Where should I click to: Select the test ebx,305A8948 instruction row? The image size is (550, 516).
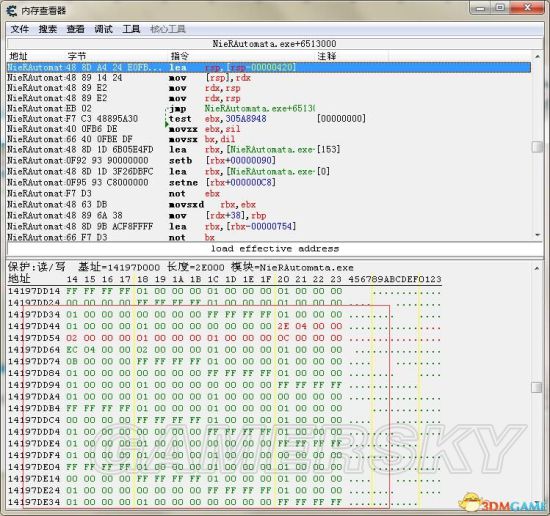point(269,119)
